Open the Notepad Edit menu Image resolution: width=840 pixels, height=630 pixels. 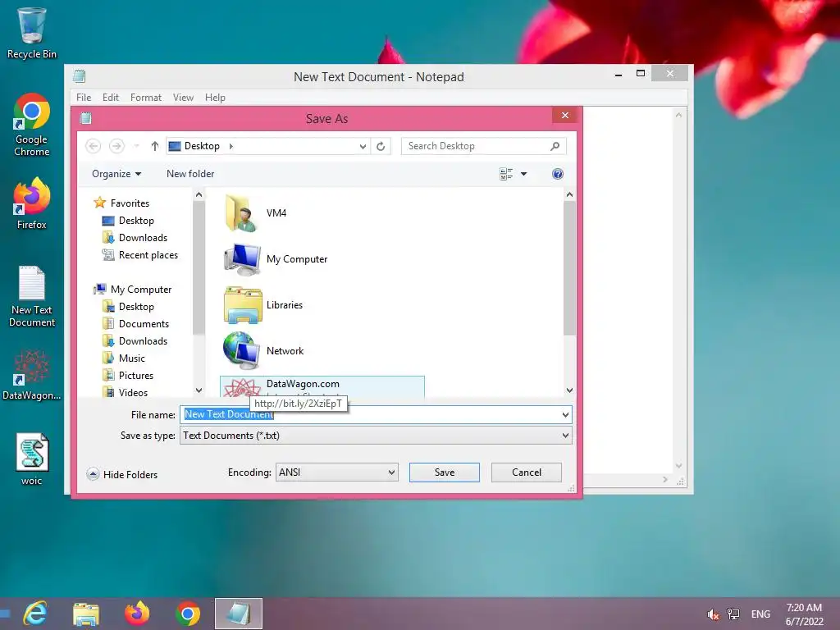[x=111, y=98]
